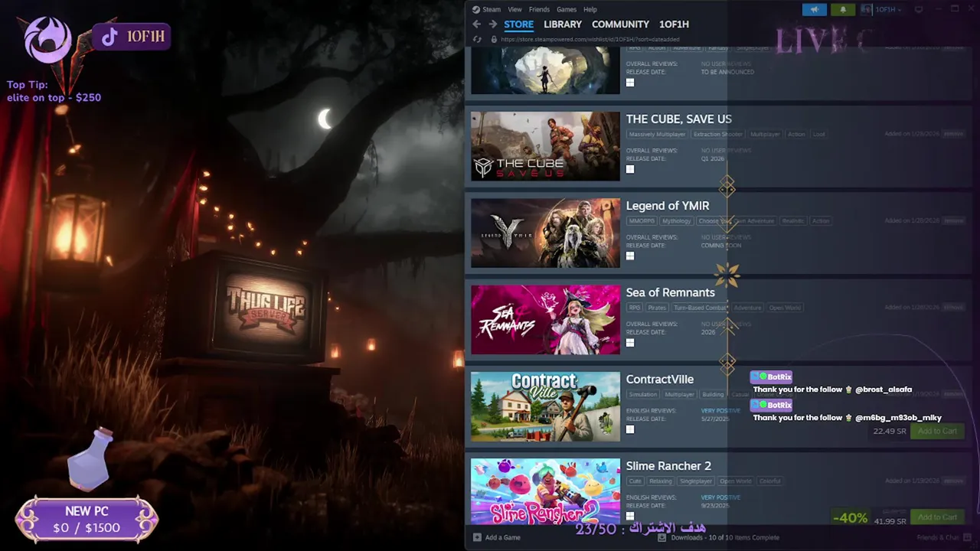Viewport: 980px width, 551px height.
Task: Select the Massively Multiplayer tag
Action: click(x=657, y=134)
